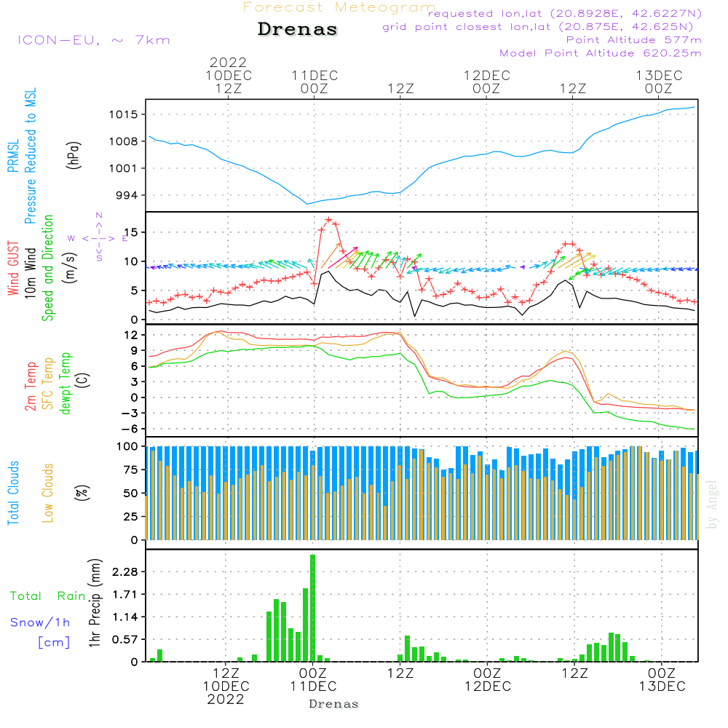Click the Total Clouds legend label
Image resolution: width=728 pixels, height=728 pixels.
pyautogui.click(x=13, y=493)
